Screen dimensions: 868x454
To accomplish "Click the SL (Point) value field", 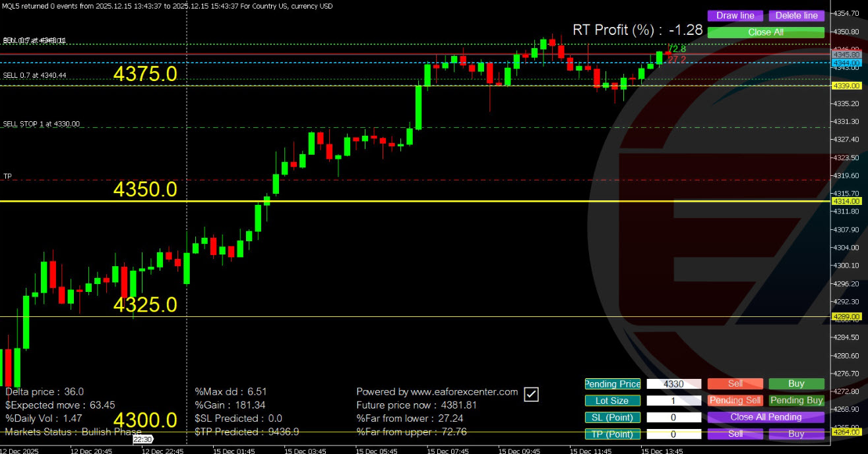I will click(x=674, y=417).
